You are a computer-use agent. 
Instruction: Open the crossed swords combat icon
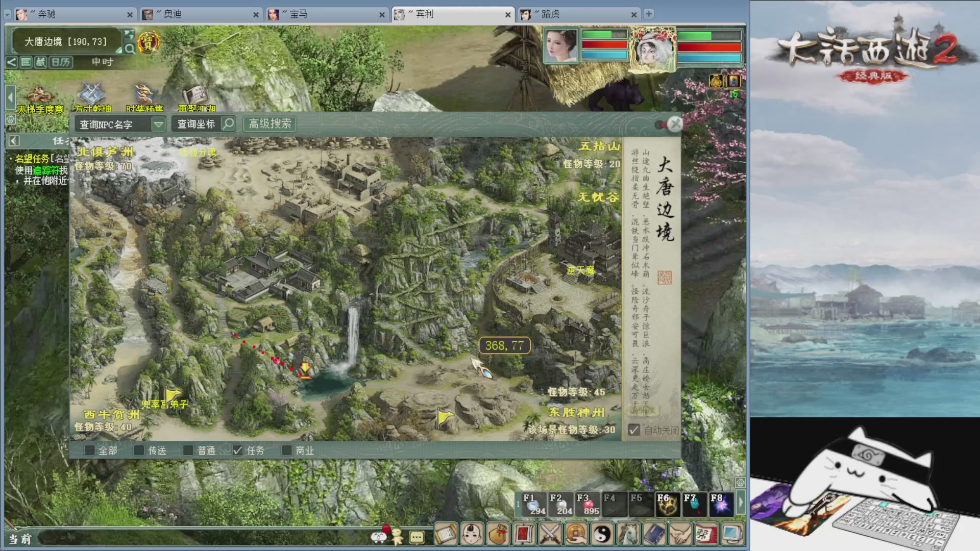(x=550, y=534)
